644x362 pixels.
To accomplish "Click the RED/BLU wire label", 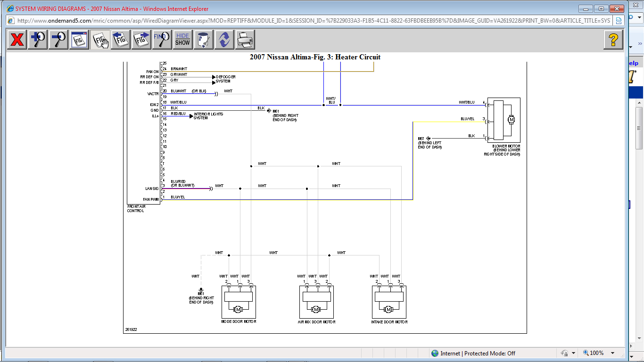I will pyautogui.click(x=178, y=114).
